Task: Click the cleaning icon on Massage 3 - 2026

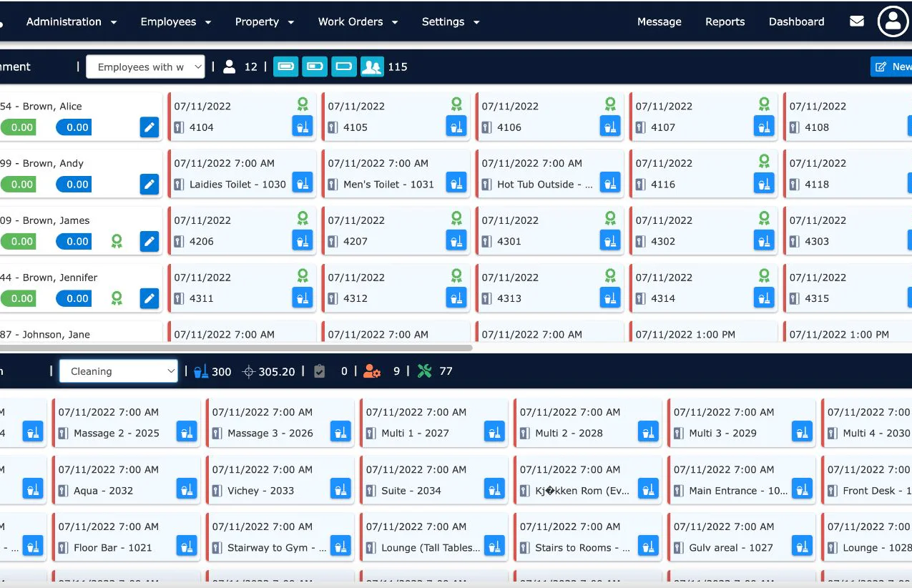Action: pos(340,433)
